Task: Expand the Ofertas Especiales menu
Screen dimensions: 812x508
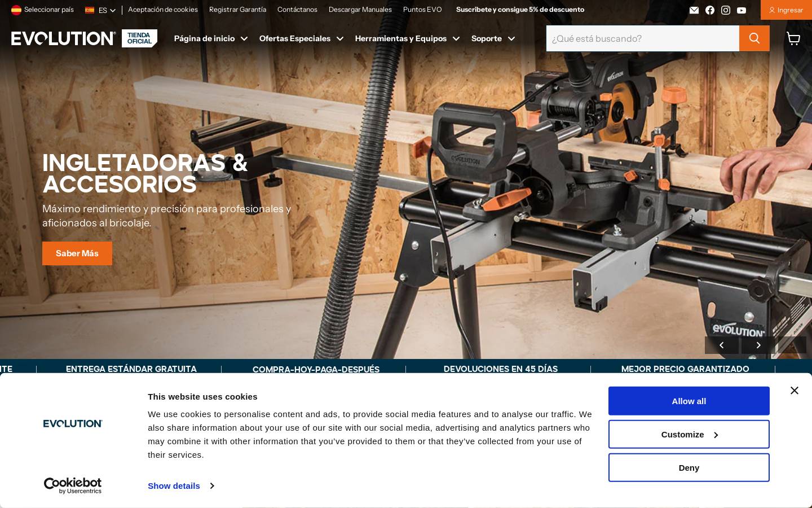Action: pos(301,38)
